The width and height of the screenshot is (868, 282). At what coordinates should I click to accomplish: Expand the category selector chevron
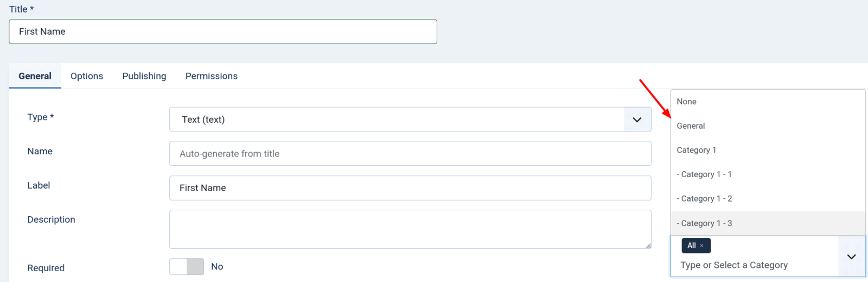(851, 256)
